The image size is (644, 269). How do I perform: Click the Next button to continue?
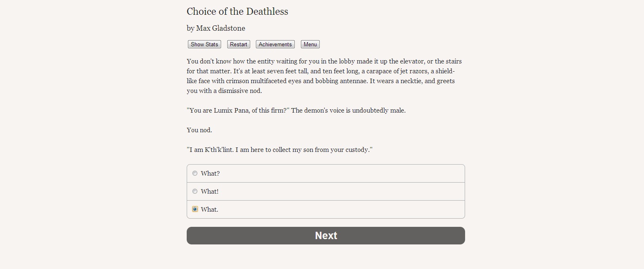pos(325,235)
